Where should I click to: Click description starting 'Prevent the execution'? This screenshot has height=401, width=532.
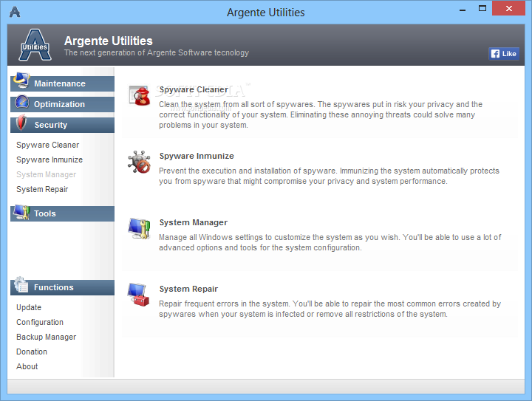point(329,176)
